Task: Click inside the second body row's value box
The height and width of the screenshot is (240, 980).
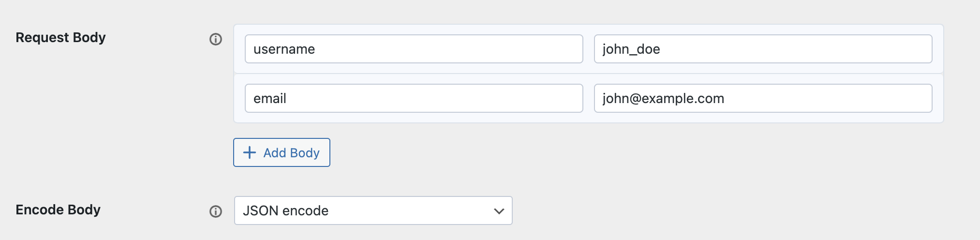Action: 763,98
